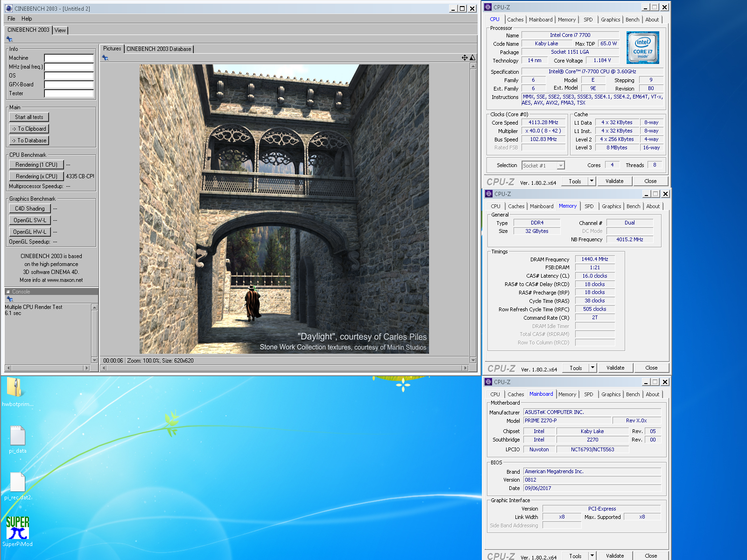Click the left panel horizontal scrollbar left arrow

pyautogui.click(x=8, y=368)
